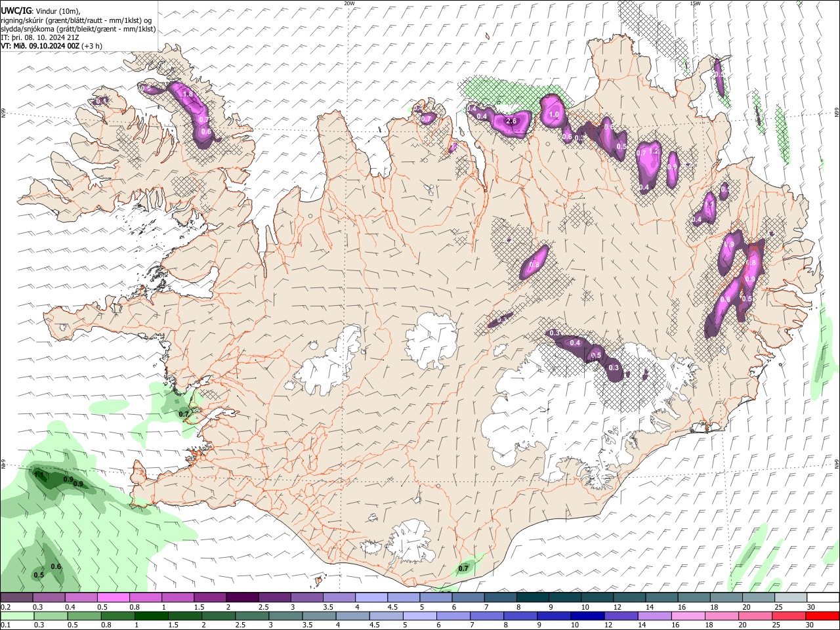Pick darkest purple snow swatch between 2 and 2.5
This screenshot has height=630, width=840.
click(x=241, y=597)
